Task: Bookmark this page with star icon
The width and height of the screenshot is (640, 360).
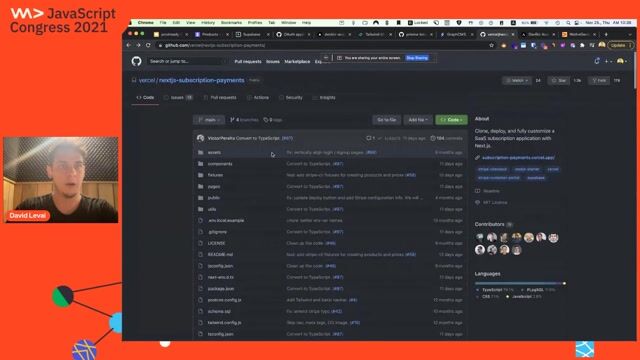Action: (x=491, y=45)
